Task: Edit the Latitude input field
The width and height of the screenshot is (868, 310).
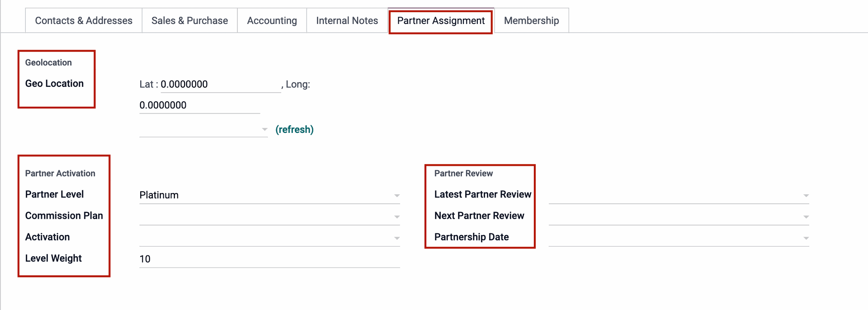Action: click(221, 84)
